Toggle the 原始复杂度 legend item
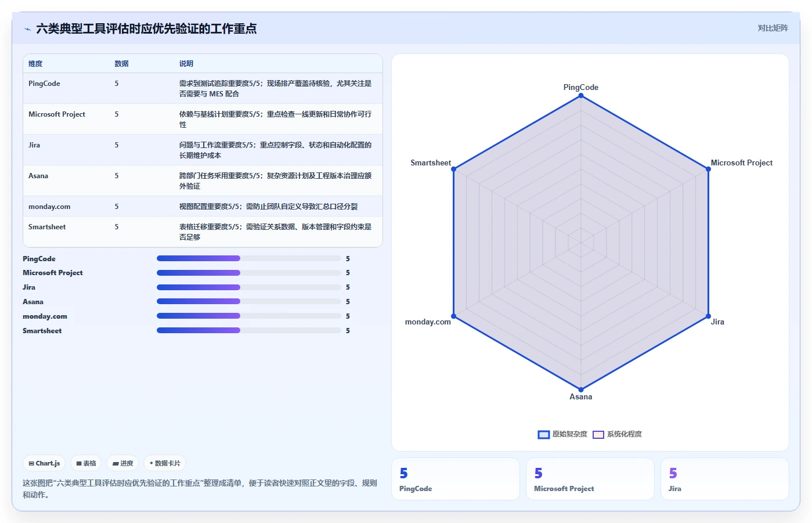The image size is (812, 523). 562,434
